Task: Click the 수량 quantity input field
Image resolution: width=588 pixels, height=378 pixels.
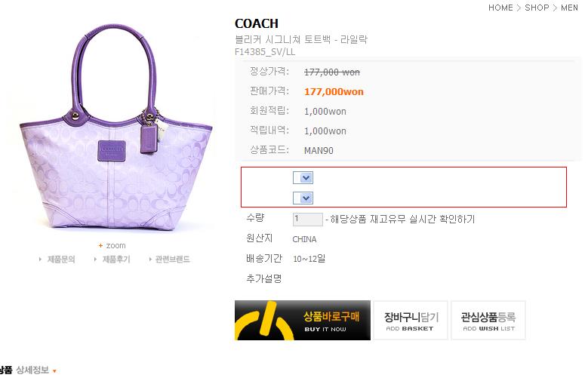Action: pos(307,220)
